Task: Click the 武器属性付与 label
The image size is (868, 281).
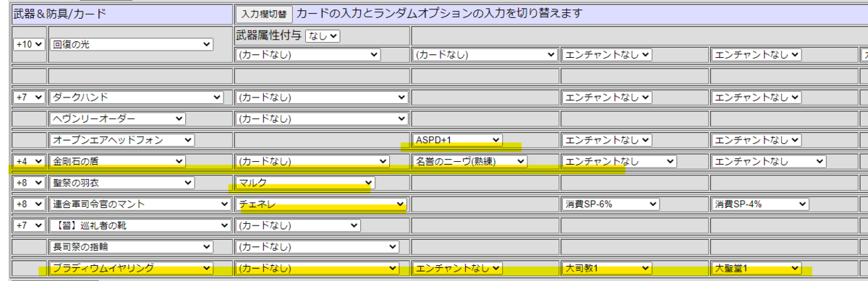Action: [268, 35]
